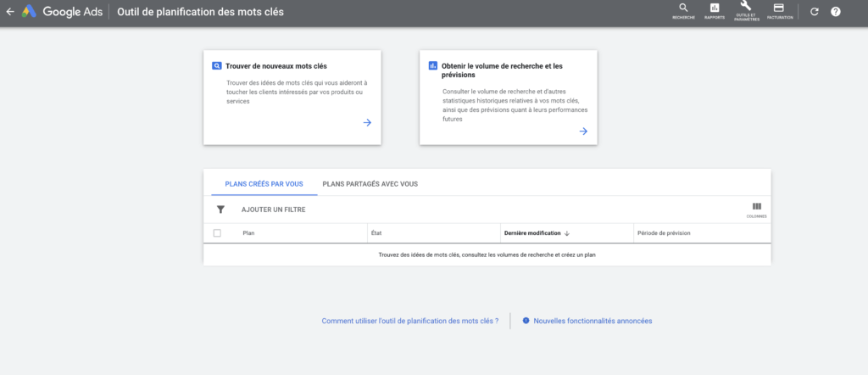868x375 pixels.
Task: Click the refresh icon in header
Action: pos(815,12)
